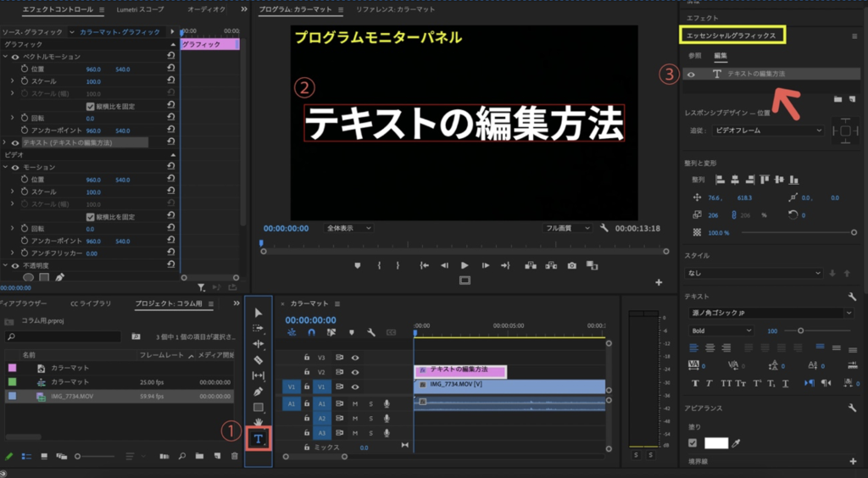Toggle timeline snap magnet icon
The image size is (868, 478).
pos(311,333)
